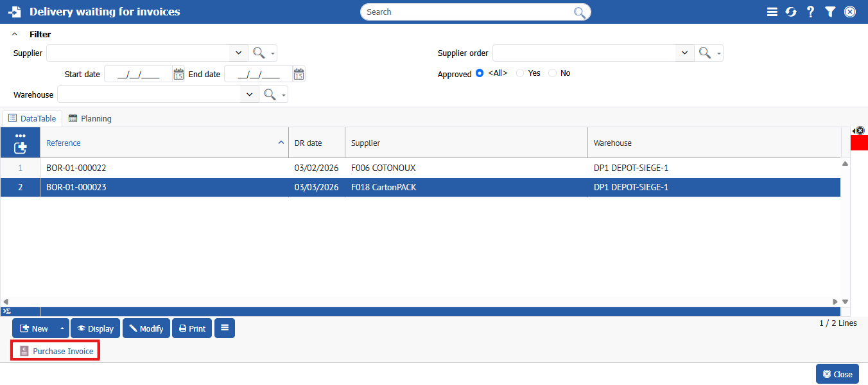Switch to the Planning tab

tap(90, 118)
